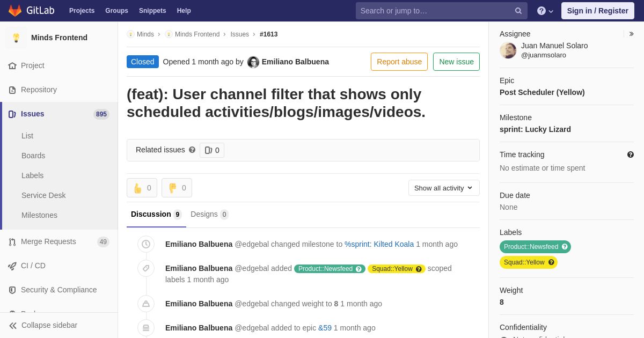This screenshot has width=644, height=338.
Task: Collapse the right issue sidebar
Action: (631, 34)
